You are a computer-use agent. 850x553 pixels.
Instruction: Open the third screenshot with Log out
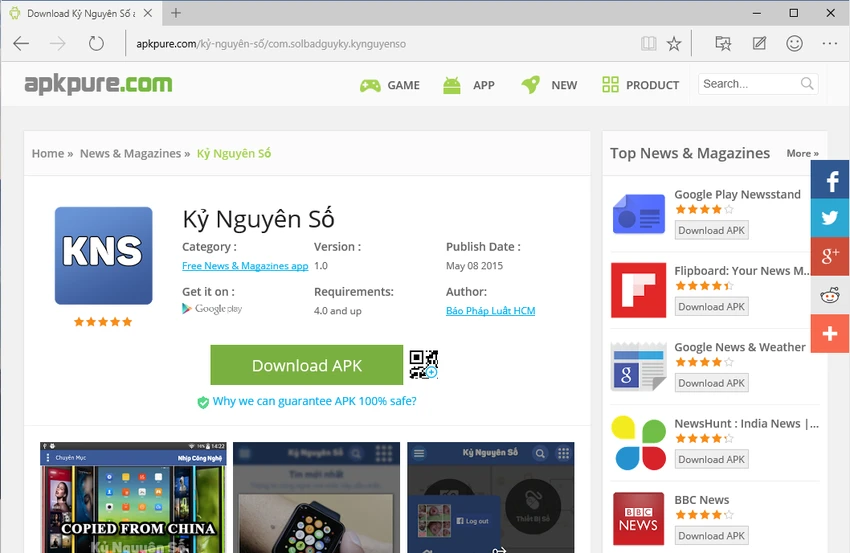491,498
